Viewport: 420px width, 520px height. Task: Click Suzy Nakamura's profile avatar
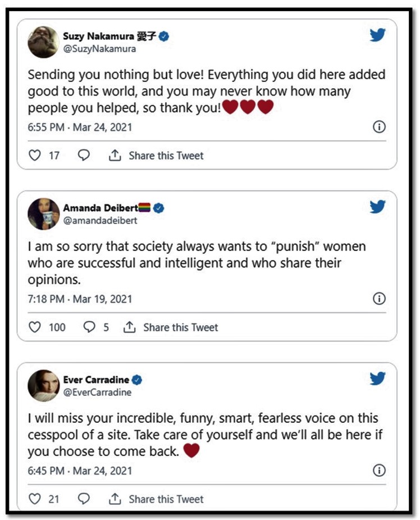coord(43,42)
